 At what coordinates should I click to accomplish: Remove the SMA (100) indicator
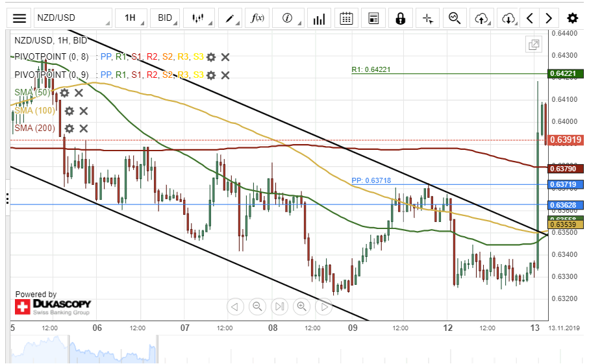pos(83,111)
